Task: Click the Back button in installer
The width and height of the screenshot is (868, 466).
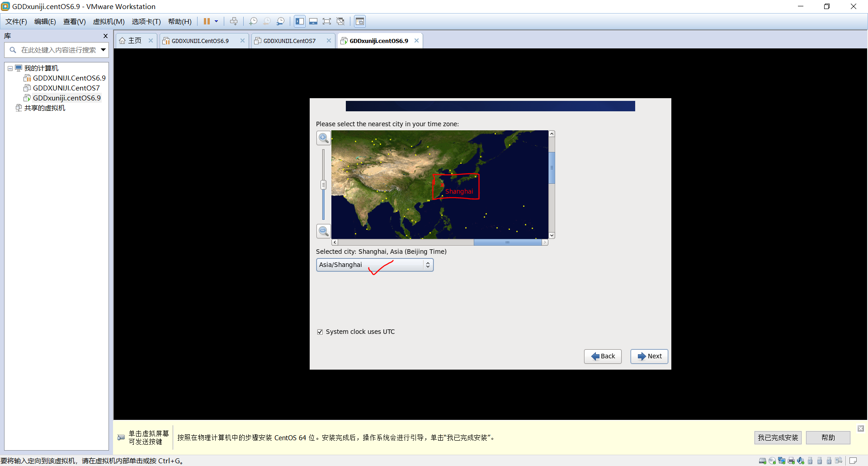Action: pyautogui.click(x=603, y=356)
